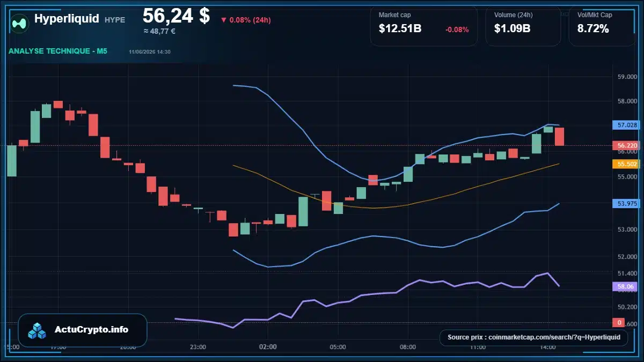Click the ActuCrypto cube logo icon
Image resolution: width=644 pixels, height=362 pixels.
pyautogui.click(x=38, y=331)
